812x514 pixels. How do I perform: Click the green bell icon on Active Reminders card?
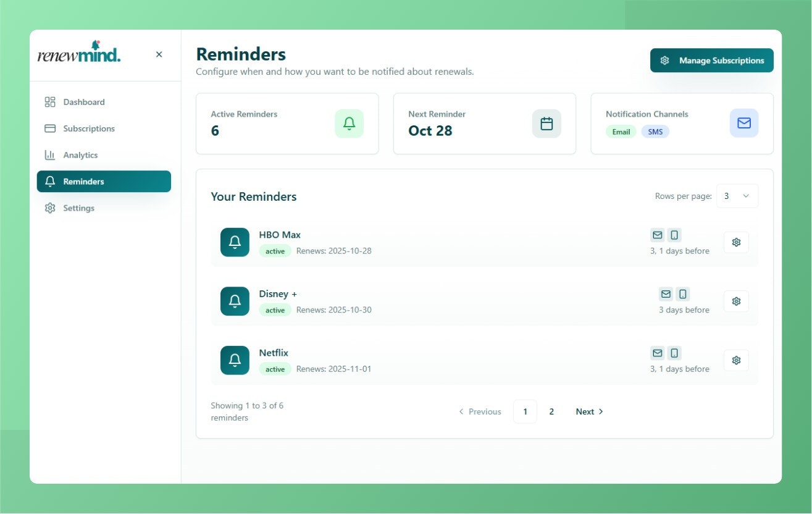click(x=349, y=124)
